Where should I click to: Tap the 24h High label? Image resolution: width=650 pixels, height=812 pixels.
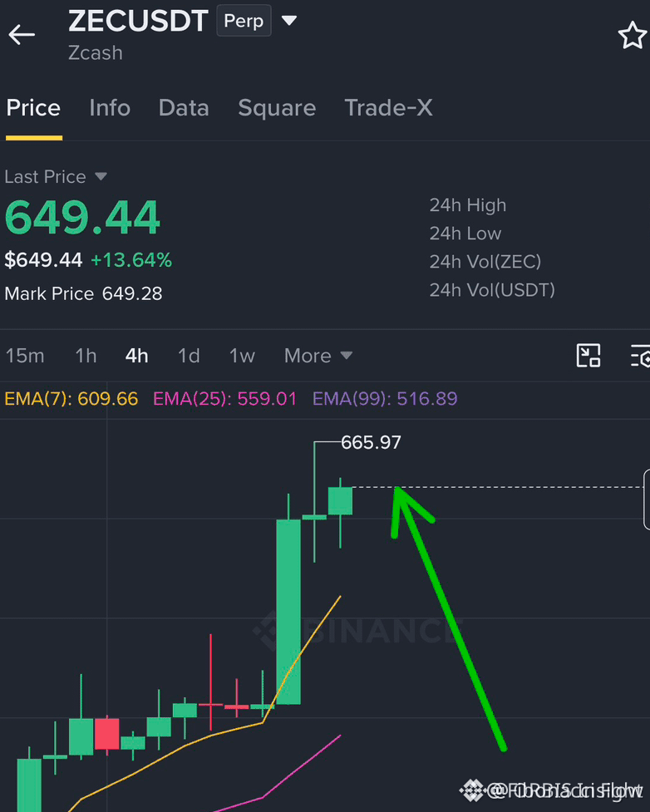[x=468, y=205]
